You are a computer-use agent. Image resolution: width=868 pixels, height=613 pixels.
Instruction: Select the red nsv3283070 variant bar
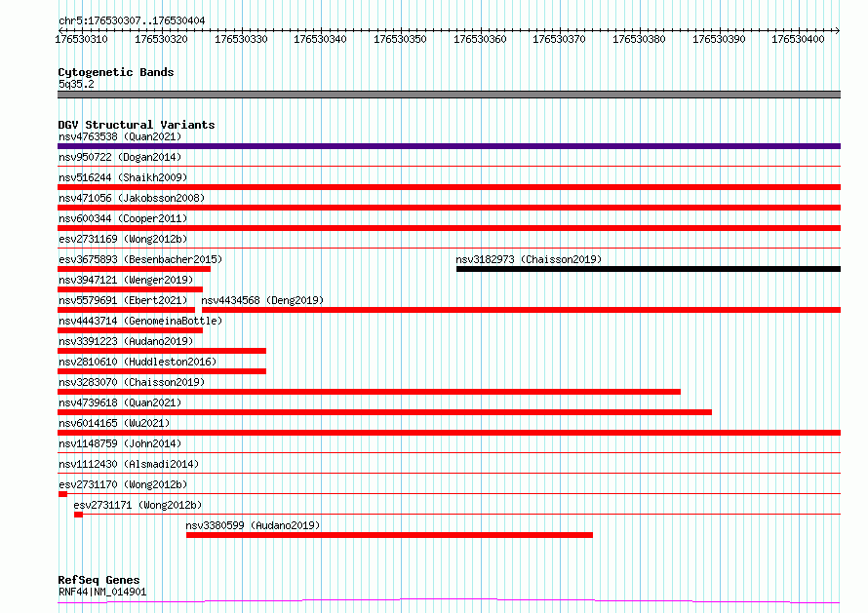[x=370, y=392]
